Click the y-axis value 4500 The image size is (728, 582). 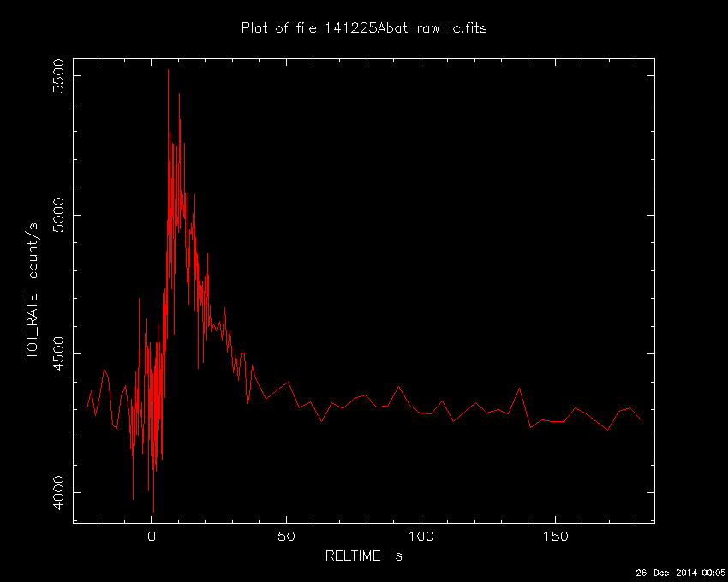(58, 353)
